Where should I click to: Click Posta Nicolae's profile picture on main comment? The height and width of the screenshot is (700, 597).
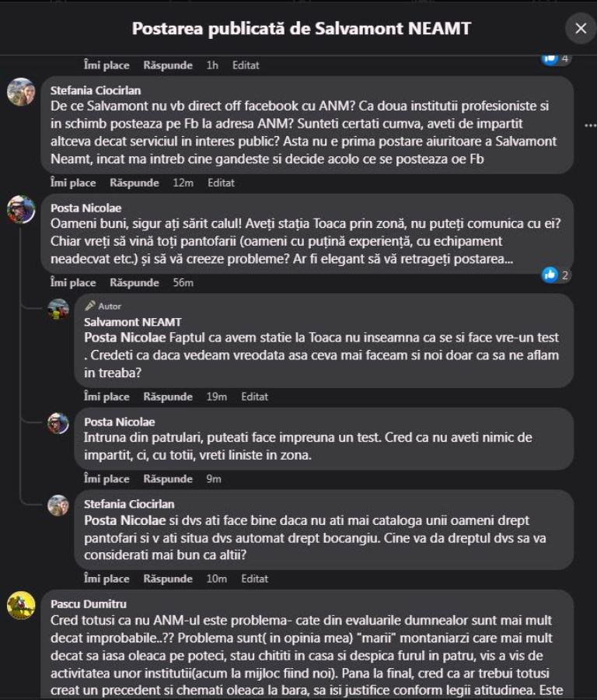[x=21, y=209]
